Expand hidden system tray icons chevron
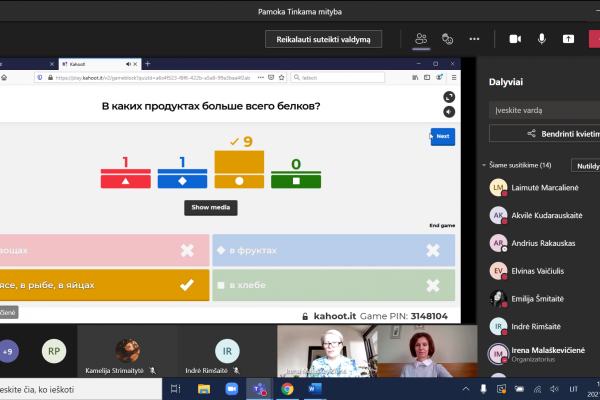This screenshot has height=400, width=600. click(x=465, y=389)
